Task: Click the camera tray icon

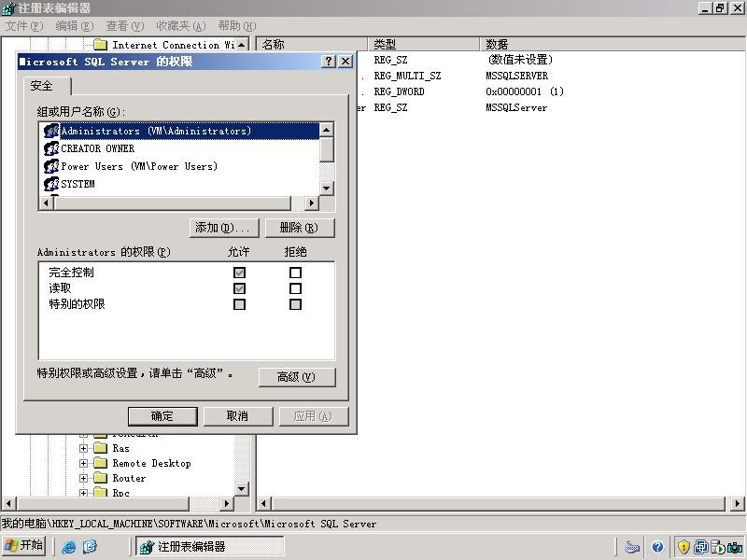Action: 735,547
